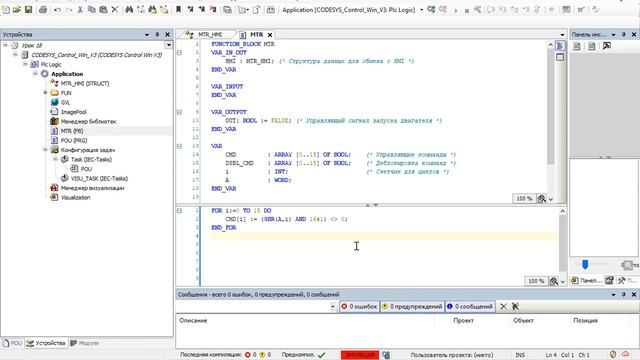
Task: Open the editor tabs list dropdown
Action: pyautogui.click(x=562, y=35)
